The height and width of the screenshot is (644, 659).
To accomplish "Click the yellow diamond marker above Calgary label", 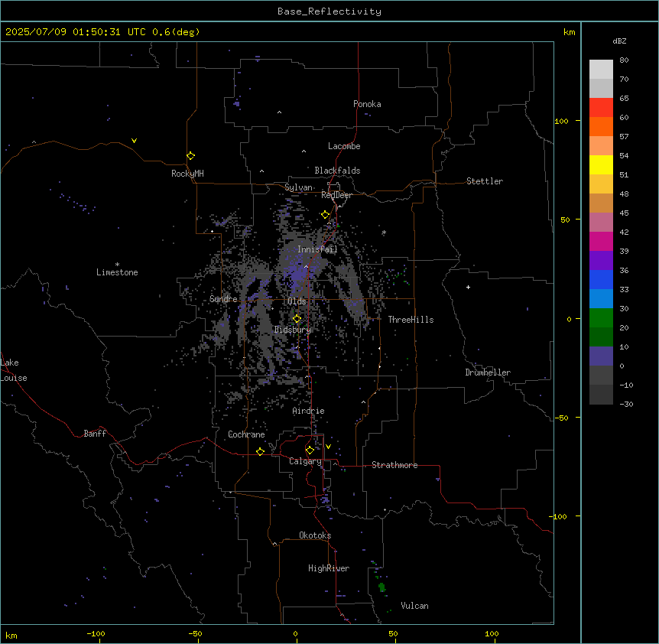I will pyautogui.click(x=310, y=450).
